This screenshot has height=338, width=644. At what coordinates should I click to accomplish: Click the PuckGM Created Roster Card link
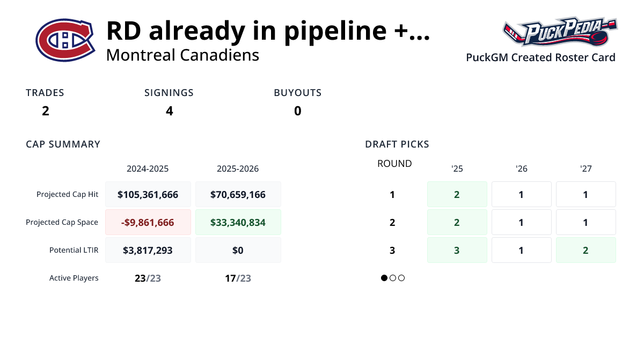pyautogui.click(x=540, y=57)
